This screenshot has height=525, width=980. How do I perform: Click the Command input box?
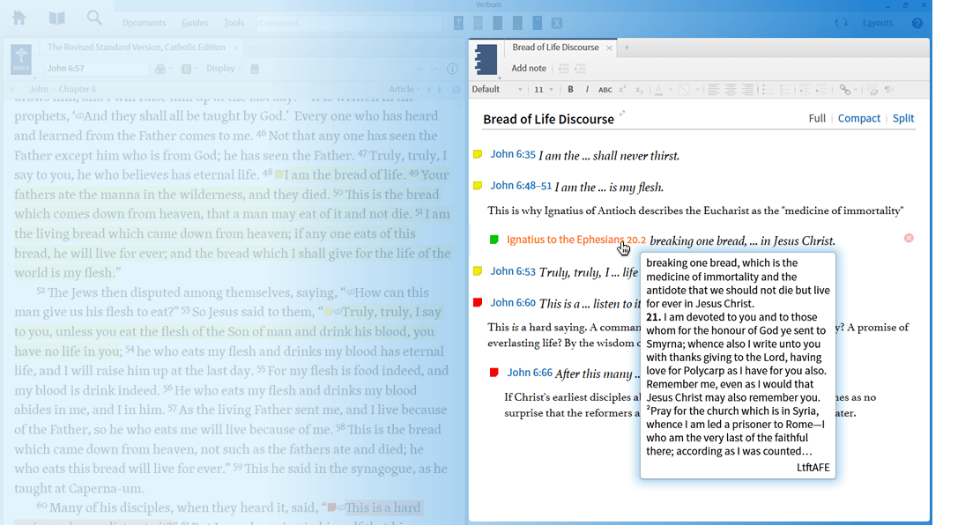click(x=349, y=23)
